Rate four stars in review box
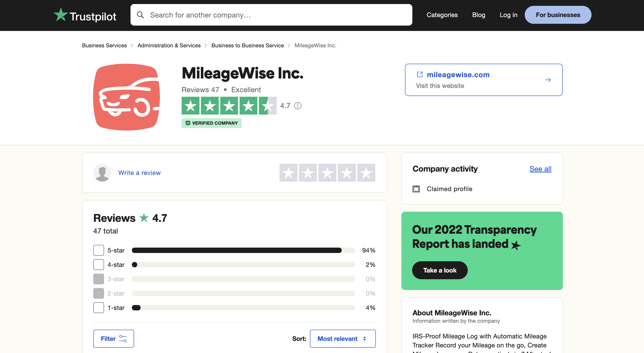 coord(347,173)
